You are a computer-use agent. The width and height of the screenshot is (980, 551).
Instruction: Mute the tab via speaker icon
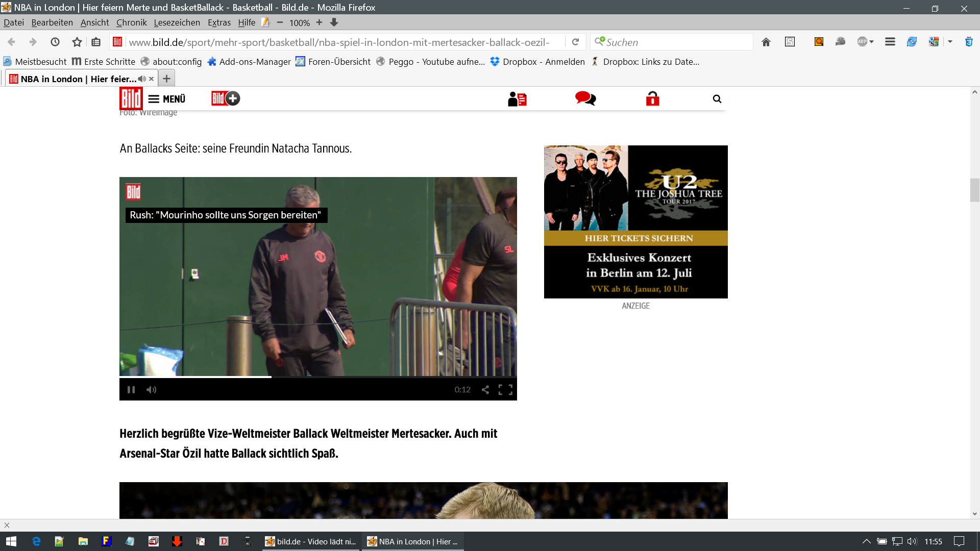[x=141, y=79]
